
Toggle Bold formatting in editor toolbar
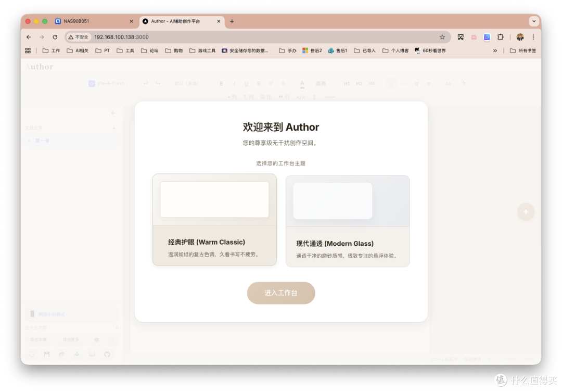coord(222,84)
